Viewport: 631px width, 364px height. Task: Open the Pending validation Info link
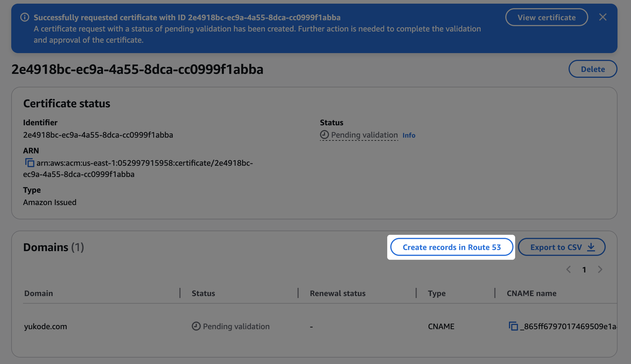click(409, 135)
